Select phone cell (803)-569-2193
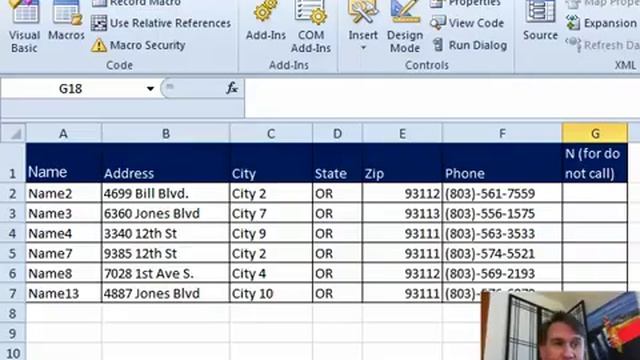The width and height of the screenshot is (640, 360). click(502, 273)
